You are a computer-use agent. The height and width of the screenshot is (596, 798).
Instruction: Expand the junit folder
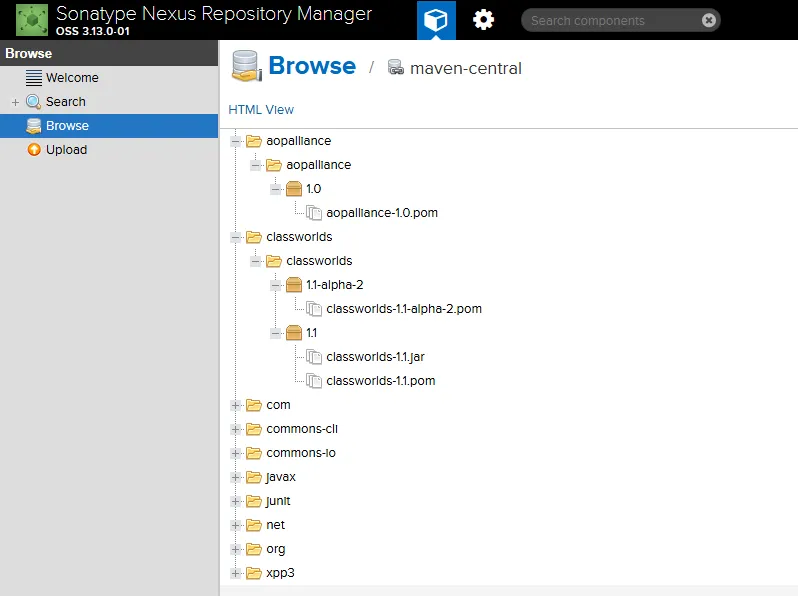pyautogui.click(x=236, y=501)
